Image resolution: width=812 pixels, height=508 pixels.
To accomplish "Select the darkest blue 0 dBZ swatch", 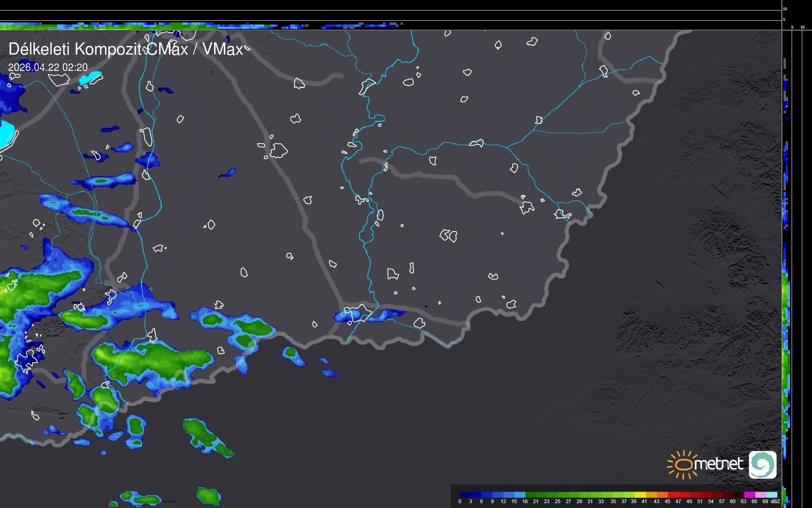I will (465, 495).
